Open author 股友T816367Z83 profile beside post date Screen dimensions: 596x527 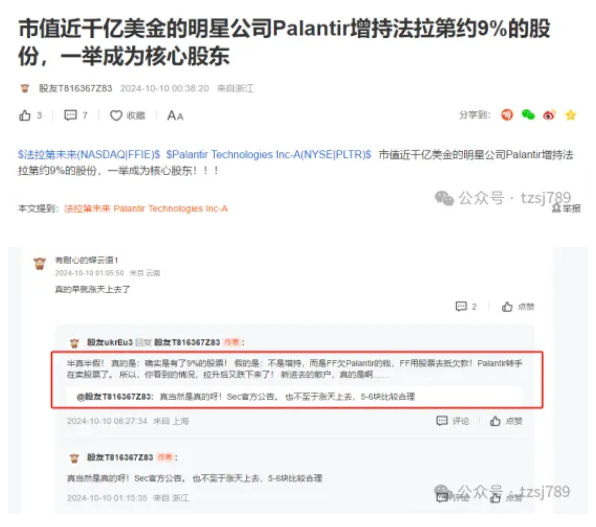(76, 88)
